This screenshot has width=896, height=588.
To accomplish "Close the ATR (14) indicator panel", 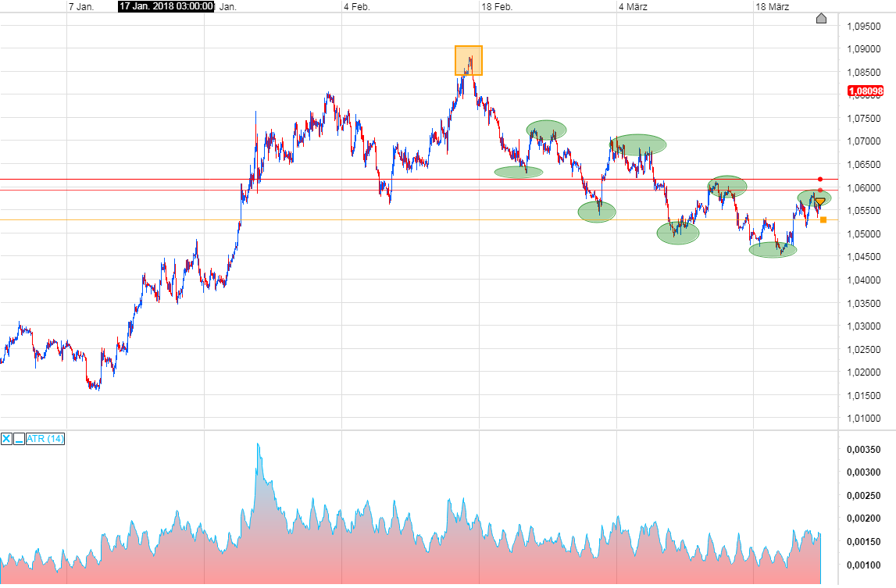I will 6,440.
